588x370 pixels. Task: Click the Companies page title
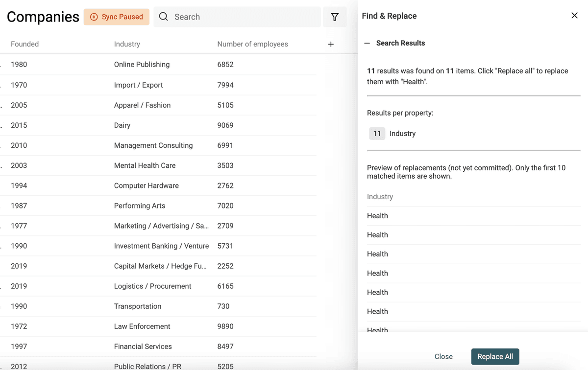[x=43, y=17]
